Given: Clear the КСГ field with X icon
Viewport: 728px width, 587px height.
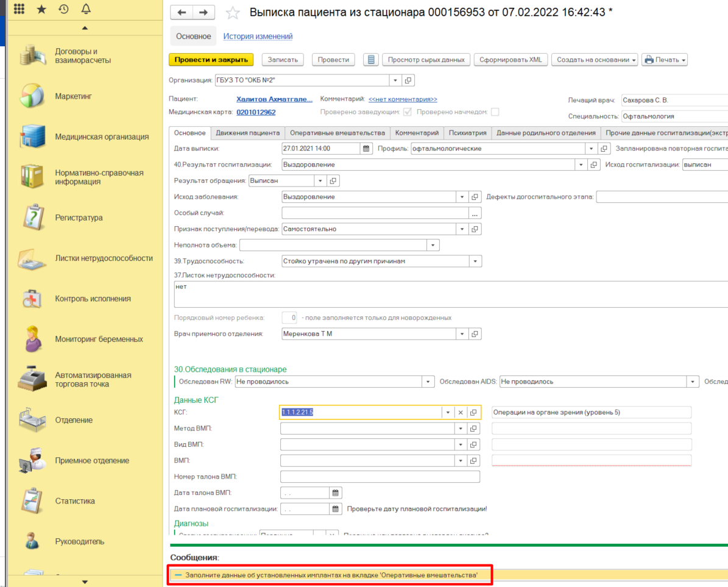Looking at the screenshot, I should click(x=461, y=413).
